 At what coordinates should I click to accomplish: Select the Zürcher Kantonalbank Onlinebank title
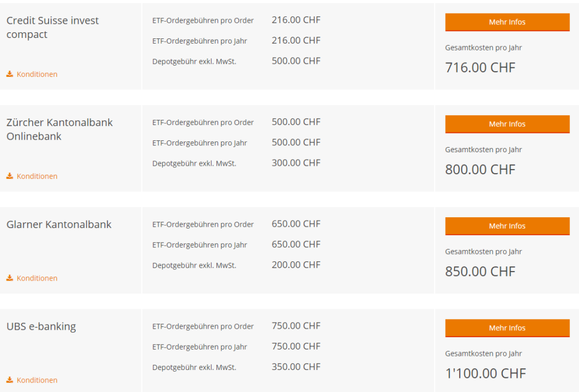(59, 129)
